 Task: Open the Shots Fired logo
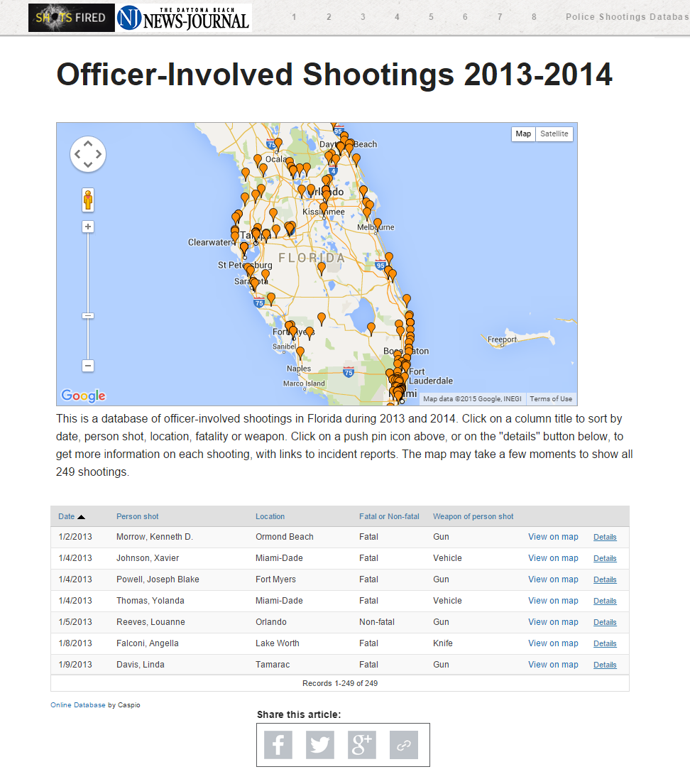point(71,18)
